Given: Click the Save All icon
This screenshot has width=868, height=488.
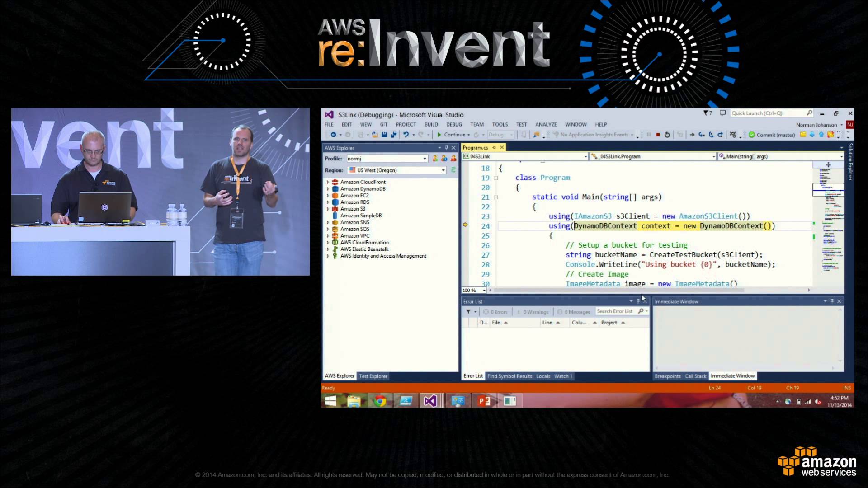Looking at the screenshot, I should click(393, 135).
